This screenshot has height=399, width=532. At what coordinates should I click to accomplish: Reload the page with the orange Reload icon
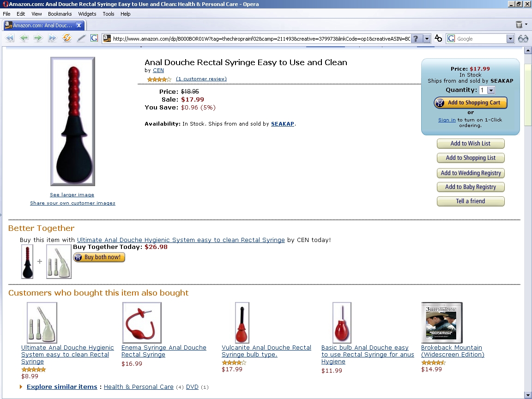[x=67, y=38]
